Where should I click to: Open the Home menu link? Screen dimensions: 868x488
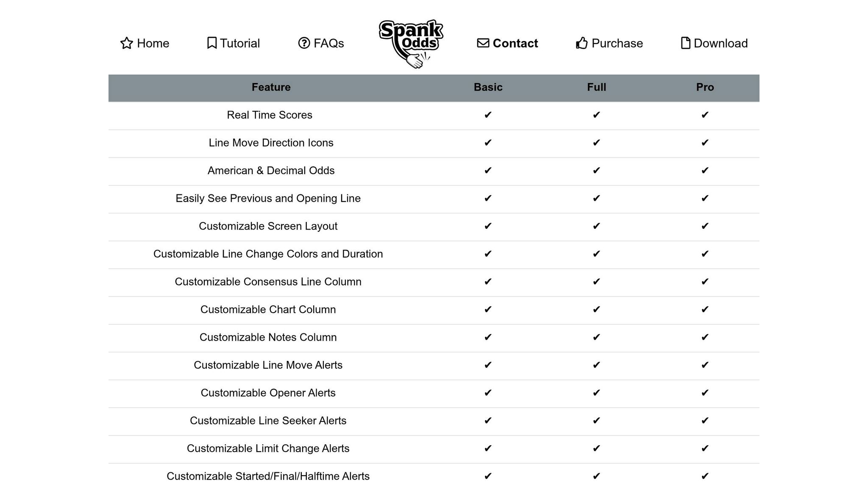(153, 43)
